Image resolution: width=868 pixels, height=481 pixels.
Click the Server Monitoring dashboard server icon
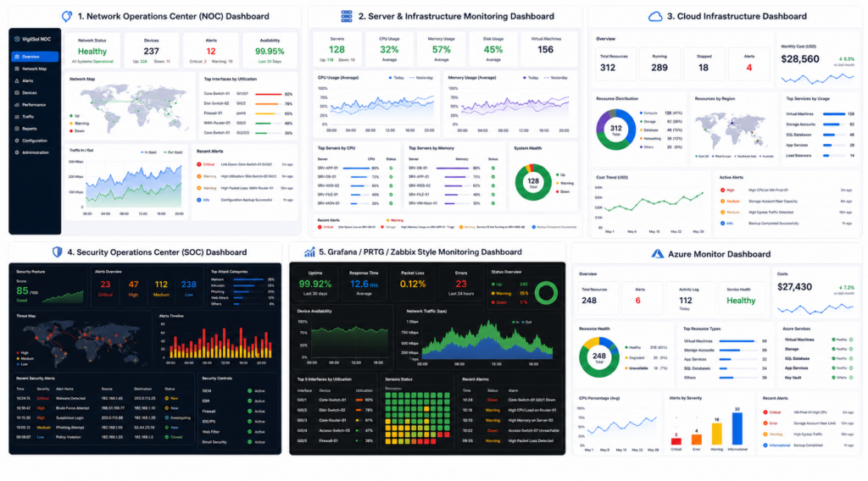point(347,16)
